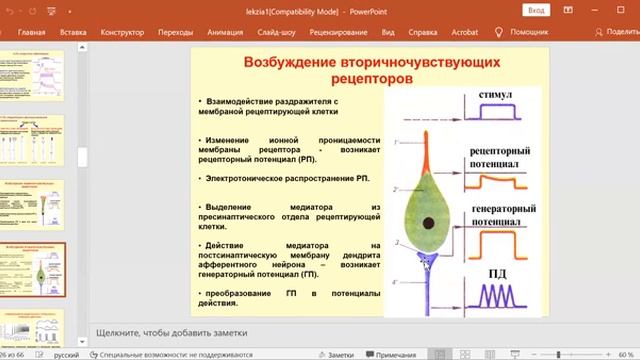Click the bullet 'Действие медиатора на постсинаптическую'
The width and height of the screenshot is (640, 360).
289,260
